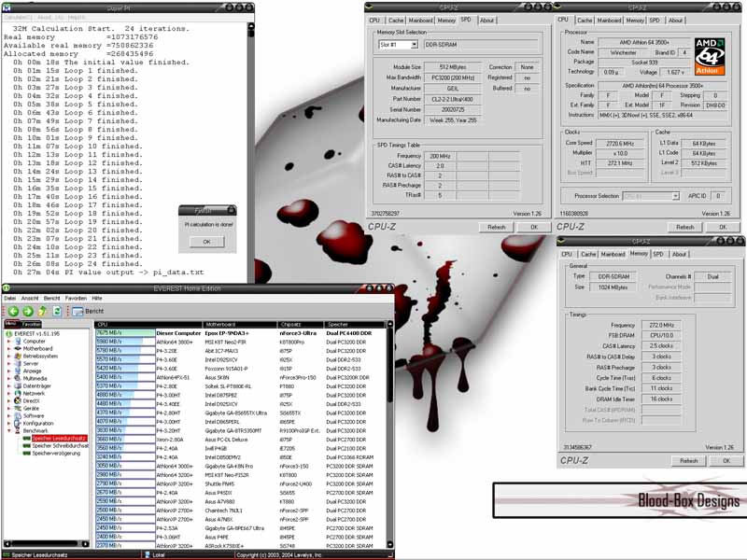Screen dimensions: 747x560
Task: Expand the Multimedia tree node arrow
Action: (x=8, y=379)
